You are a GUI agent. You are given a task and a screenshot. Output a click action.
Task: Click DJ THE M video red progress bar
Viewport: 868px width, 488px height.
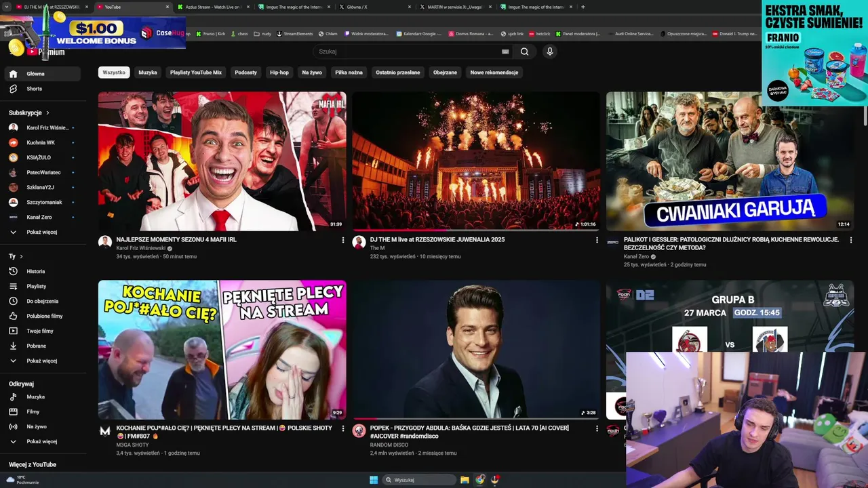[x=399, y=230]
